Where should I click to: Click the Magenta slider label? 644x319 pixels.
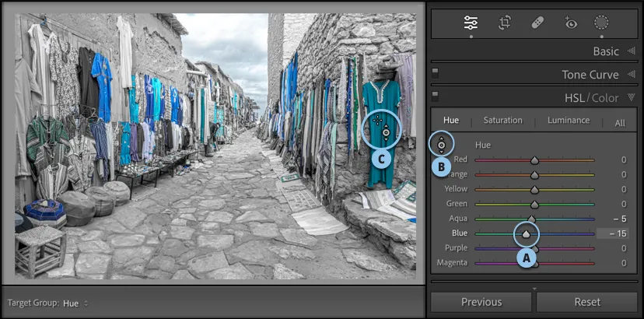pos(452,263)
